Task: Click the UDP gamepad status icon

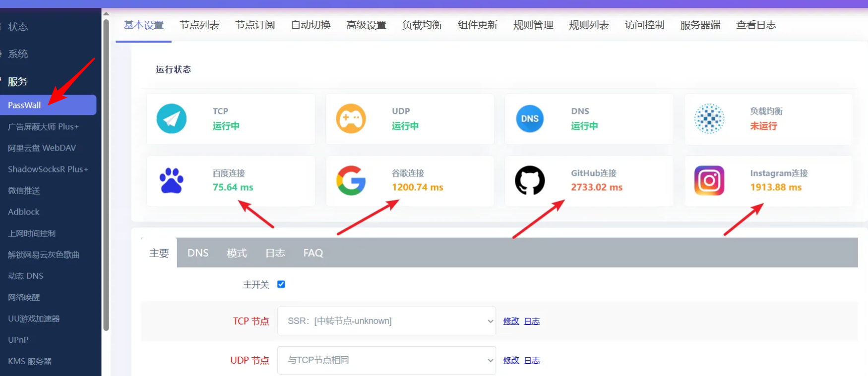Action: coord(351,119)
